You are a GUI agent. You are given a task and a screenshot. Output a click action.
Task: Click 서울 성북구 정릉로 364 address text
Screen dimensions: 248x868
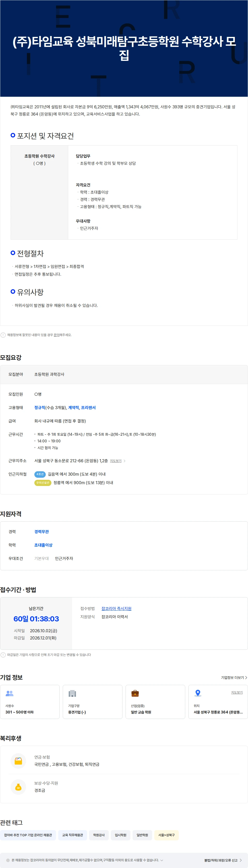(218, 712)
